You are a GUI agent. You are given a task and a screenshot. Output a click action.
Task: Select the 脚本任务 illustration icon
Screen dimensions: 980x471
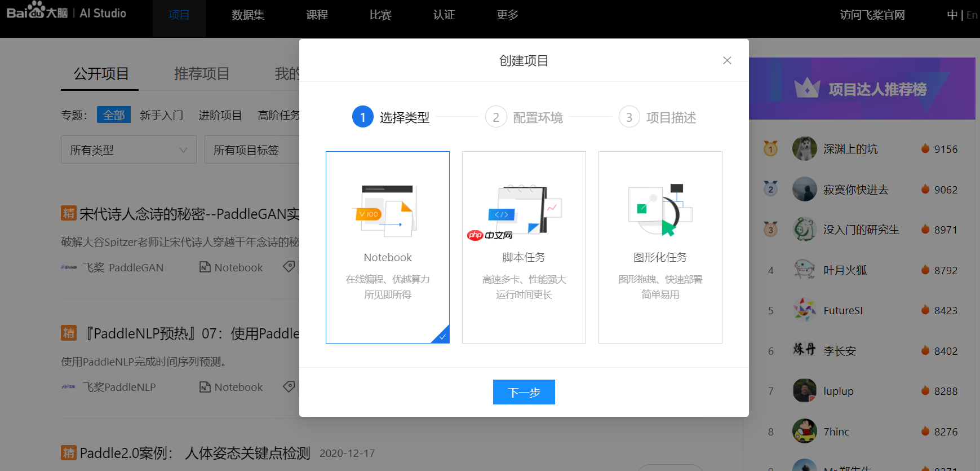524,209
